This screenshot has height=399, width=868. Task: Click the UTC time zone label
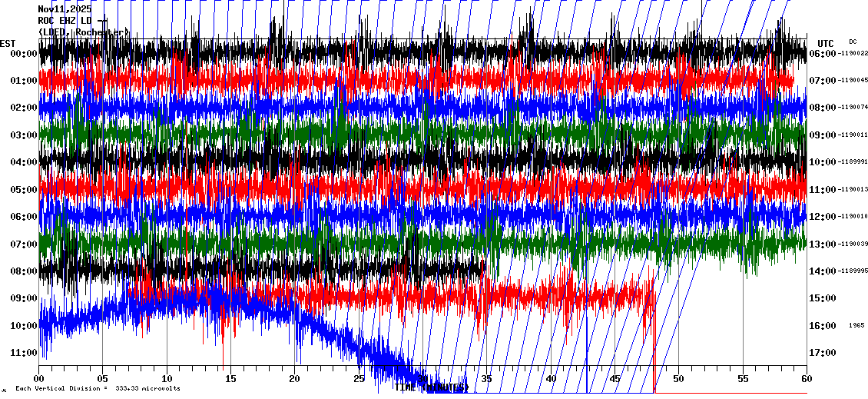click(825, 43)
